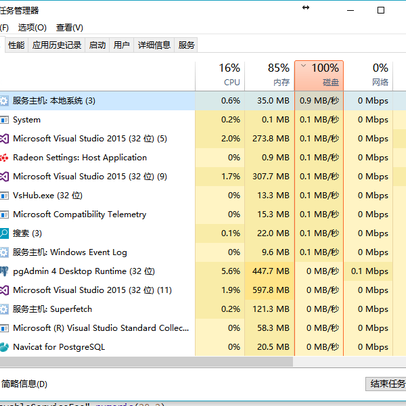Sort by the 内存 85% column header
This screenshot has height=406, width=406.
tap(270, 76)
